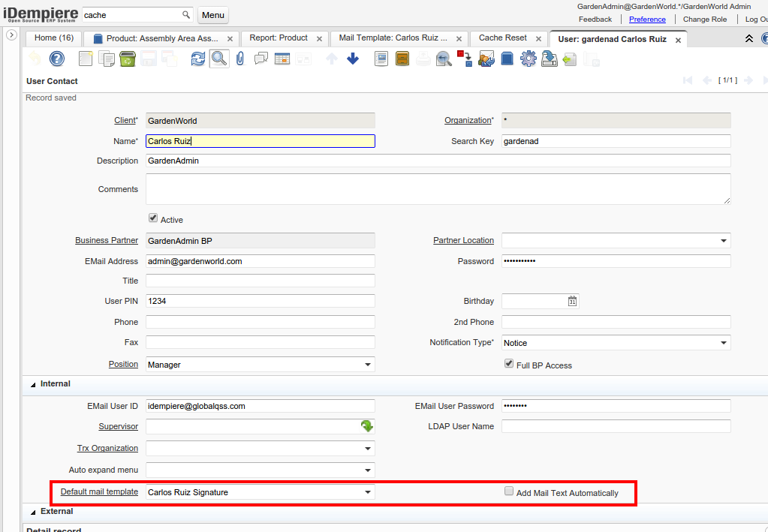Open the Chat speech bubble icon
The width and height of the screenshot is (768, 532).
261,59
